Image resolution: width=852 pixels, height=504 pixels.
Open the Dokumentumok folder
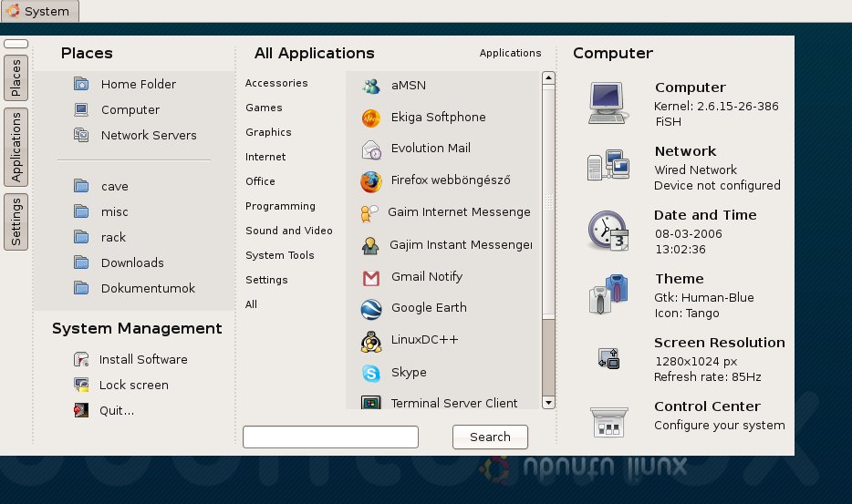pos(148,288)
